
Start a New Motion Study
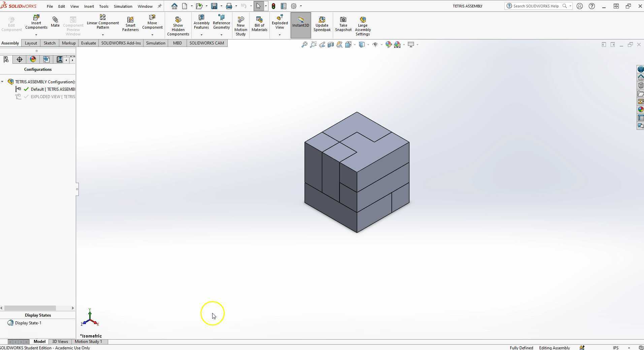[x=240, y=26]
